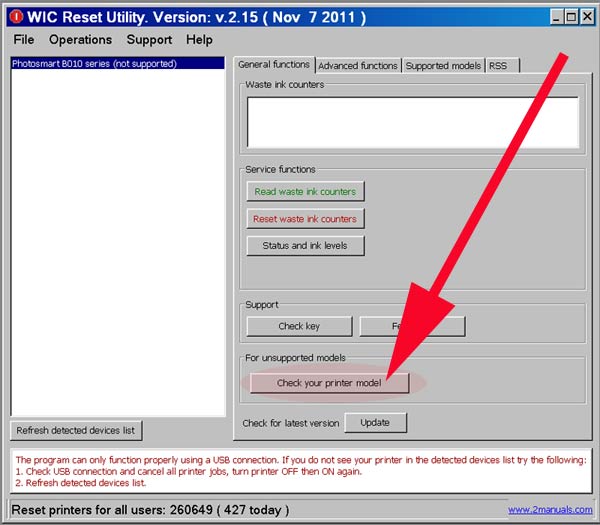
Task: Click Update to check latest version
Action: coord(375,422)
